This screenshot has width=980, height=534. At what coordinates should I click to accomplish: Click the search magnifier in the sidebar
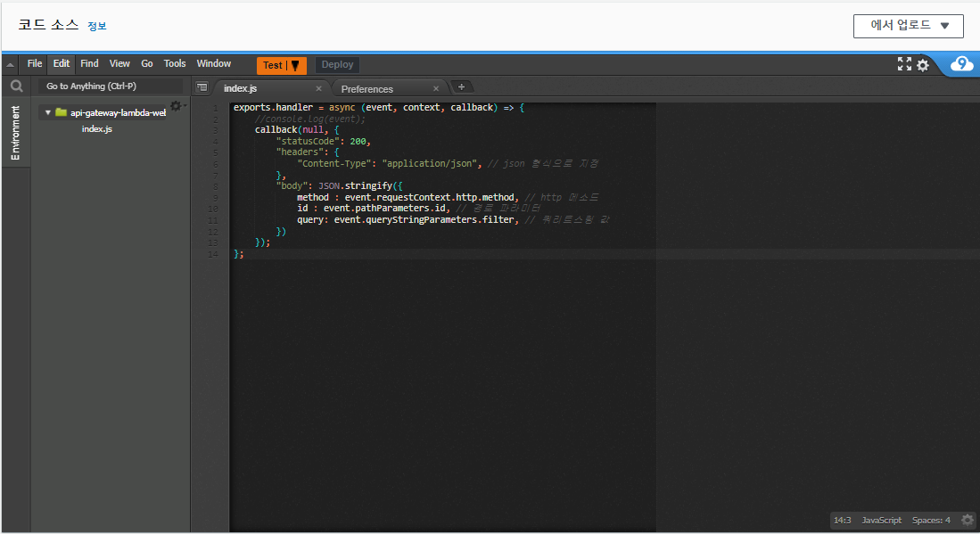(x=16, y=86)
